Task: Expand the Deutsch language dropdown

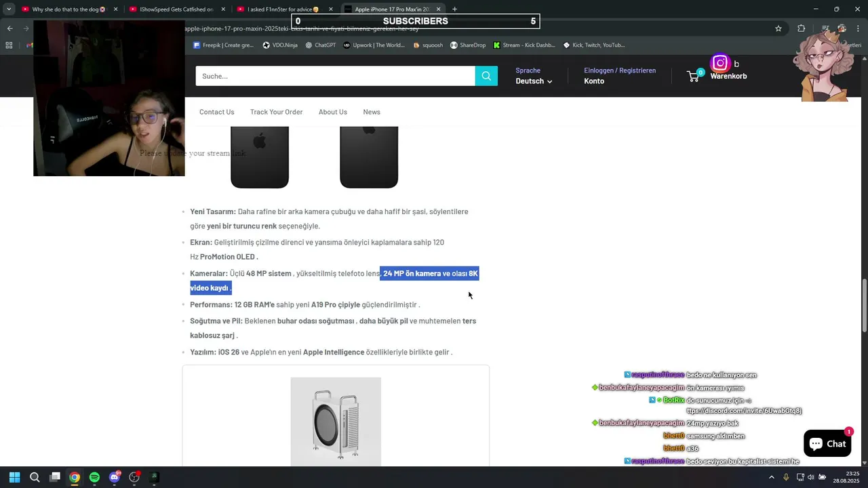Action: point(534,81)
